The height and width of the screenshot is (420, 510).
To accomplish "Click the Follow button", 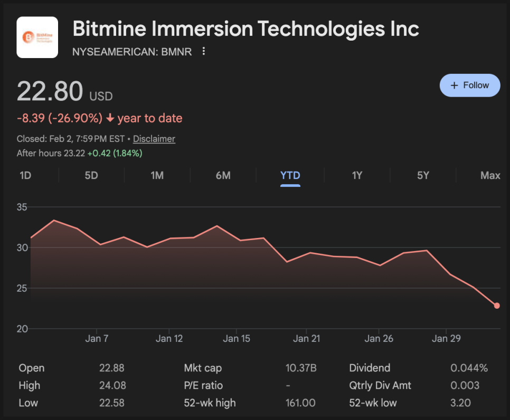I will coord(469,85).
